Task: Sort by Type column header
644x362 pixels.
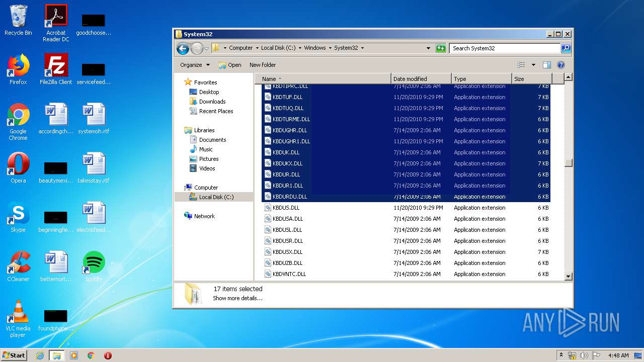Action: (481, 79)
